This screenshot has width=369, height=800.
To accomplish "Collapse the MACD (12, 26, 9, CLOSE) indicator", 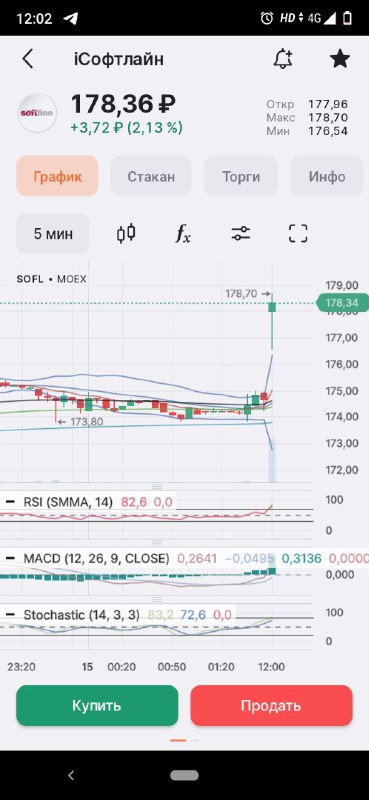I will pyautogui.click(x=10, y=558).
